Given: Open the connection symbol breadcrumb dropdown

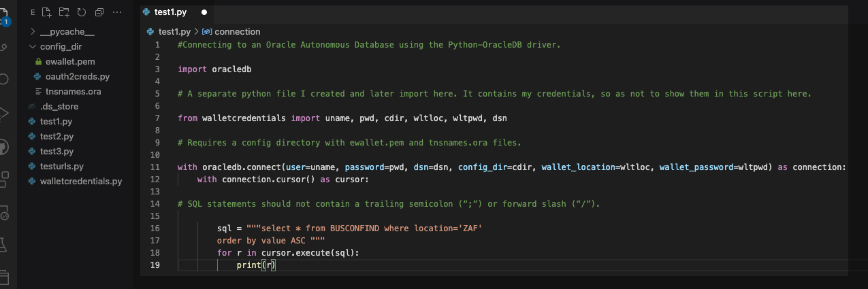Looking at the screenshot, I should [231, 31].
